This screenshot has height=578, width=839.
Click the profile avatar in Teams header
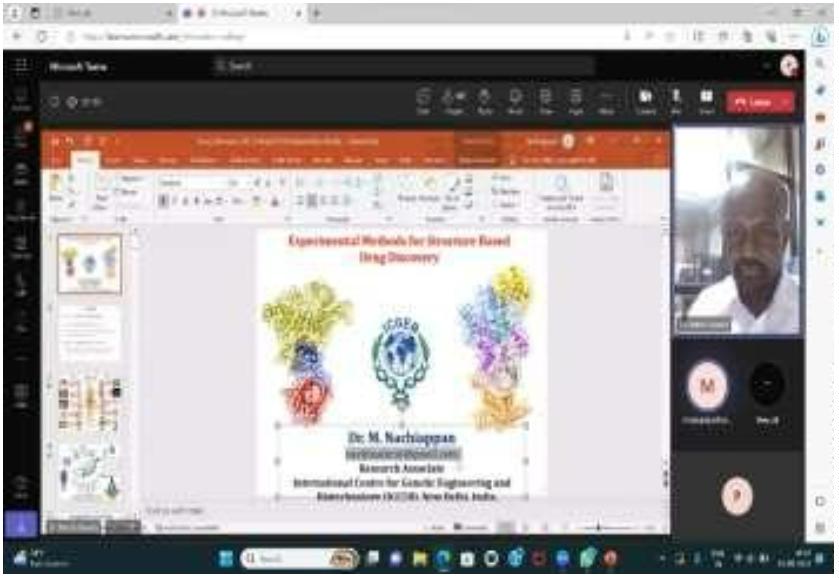[789, 66]
